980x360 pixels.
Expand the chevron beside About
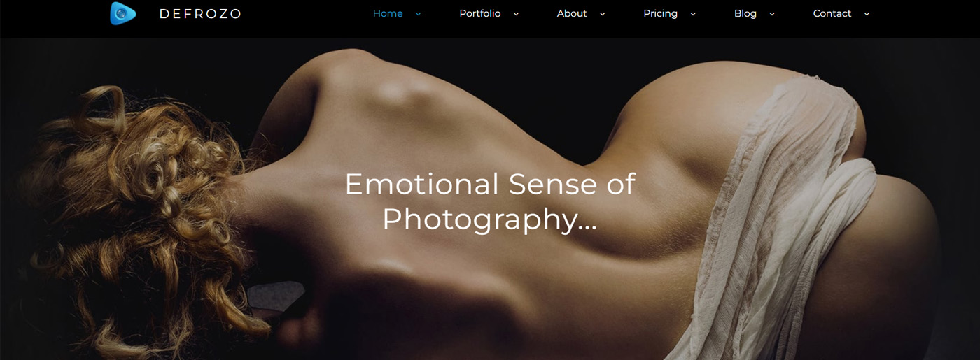603,14
